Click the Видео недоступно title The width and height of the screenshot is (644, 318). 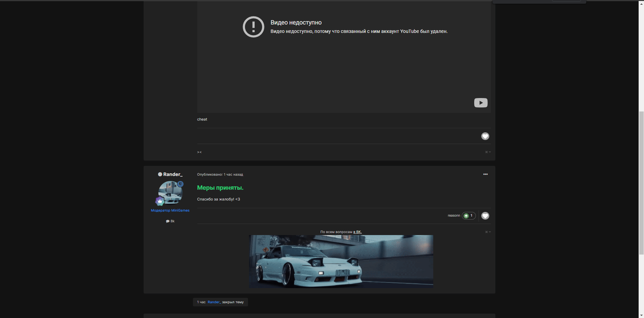point(296,22)
